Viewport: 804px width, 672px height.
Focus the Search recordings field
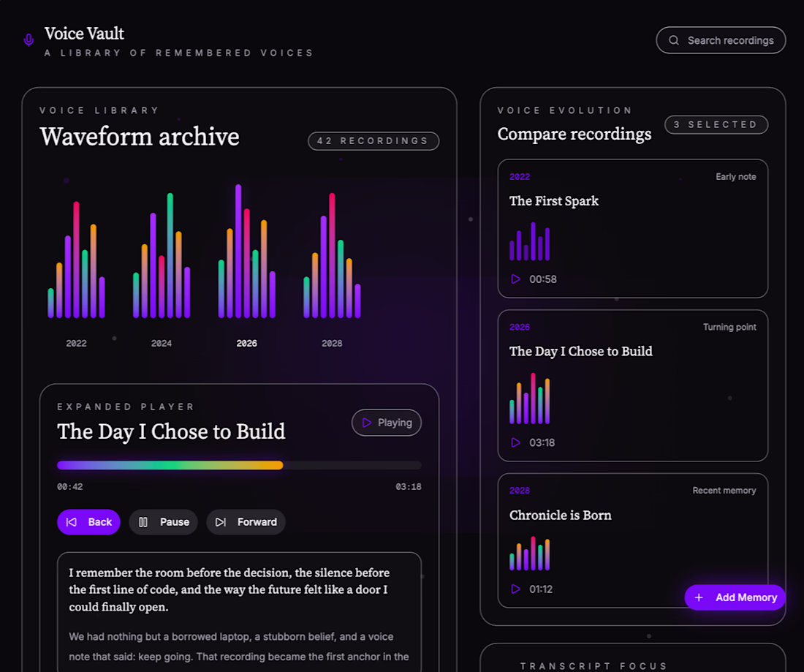click(721, 40)
